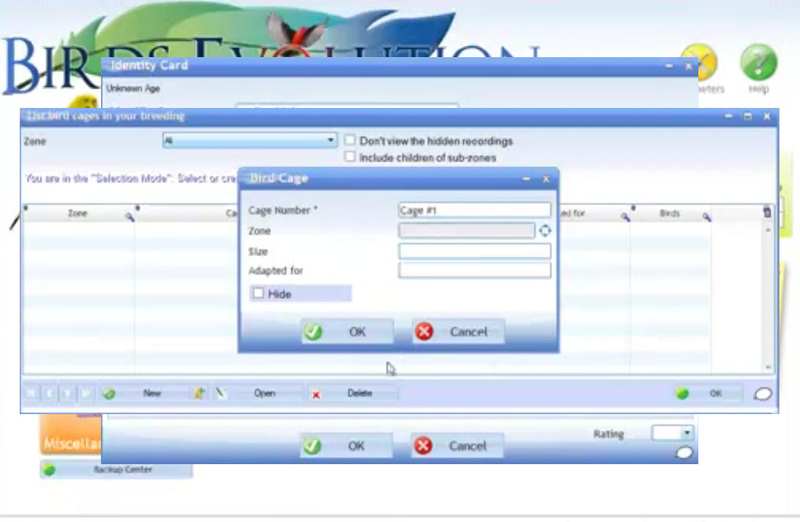Click Open button in cage list toolbar
This screenshot has width=800, height=522.
click(x=258, y=393)
